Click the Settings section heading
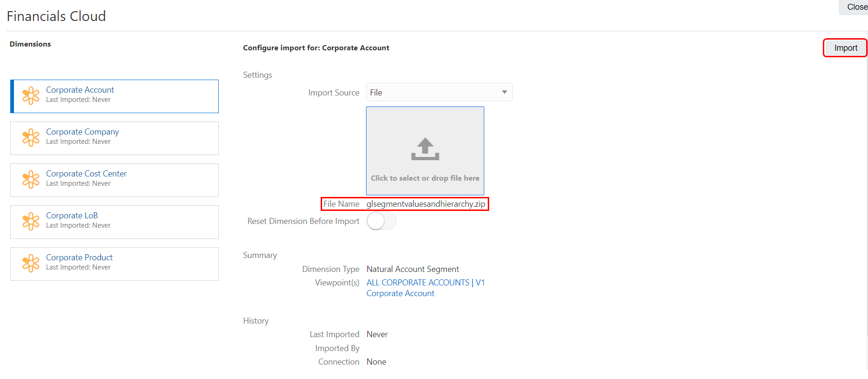The height and width of the screenshot is (379, 868). pyautogui.click(x=257, y=75)
